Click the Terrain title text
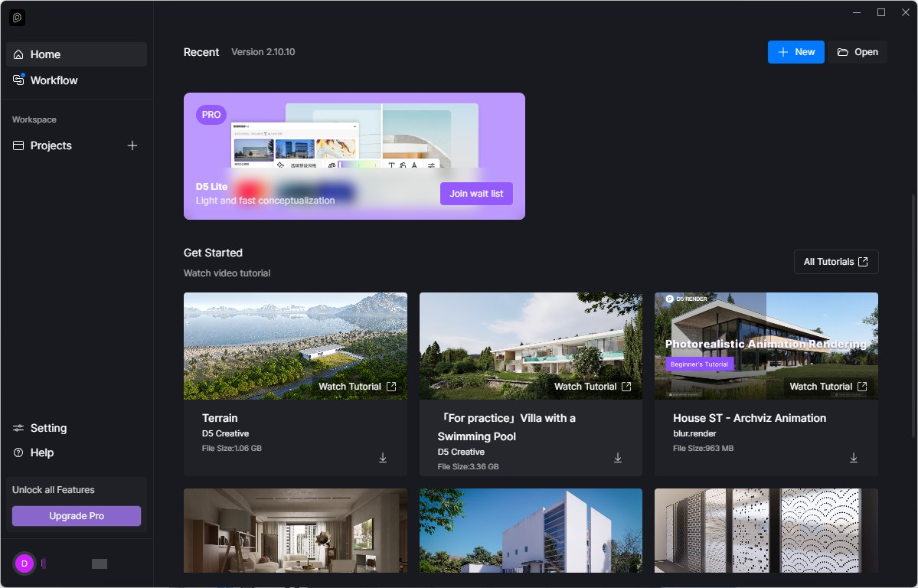 [x=220, y=418]
